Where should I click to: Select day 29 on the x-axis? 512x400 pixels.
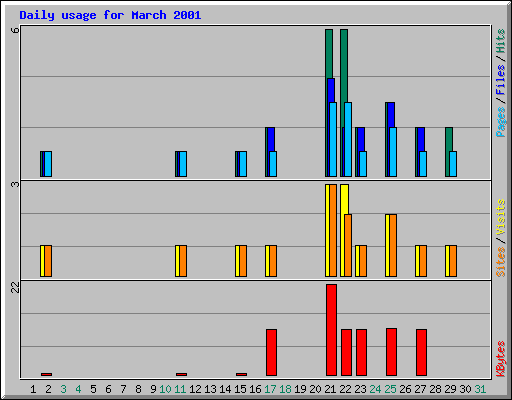(450, 389)
